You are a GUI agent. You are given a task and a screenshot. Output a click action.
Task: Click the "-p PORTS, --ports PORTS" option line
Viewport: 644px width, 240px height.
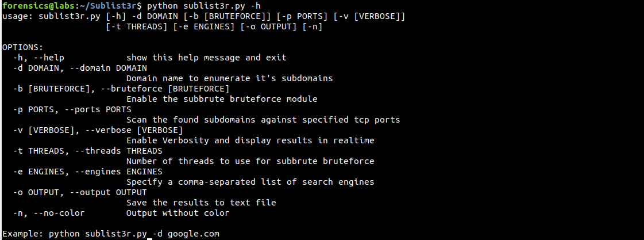click(x=72, y=109)
